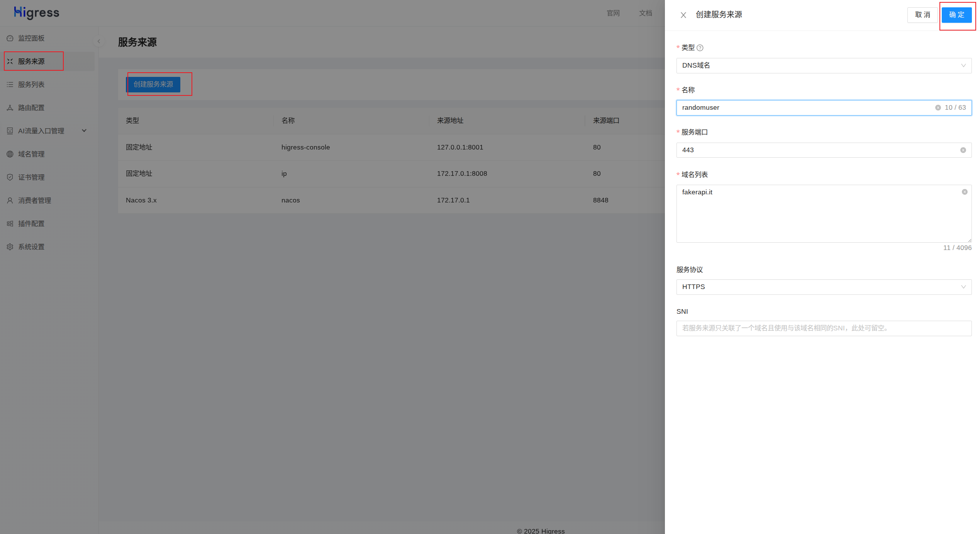Clear the 名称 field with its clear icon
Screen dimensions: 980x534
pos(938,108)
